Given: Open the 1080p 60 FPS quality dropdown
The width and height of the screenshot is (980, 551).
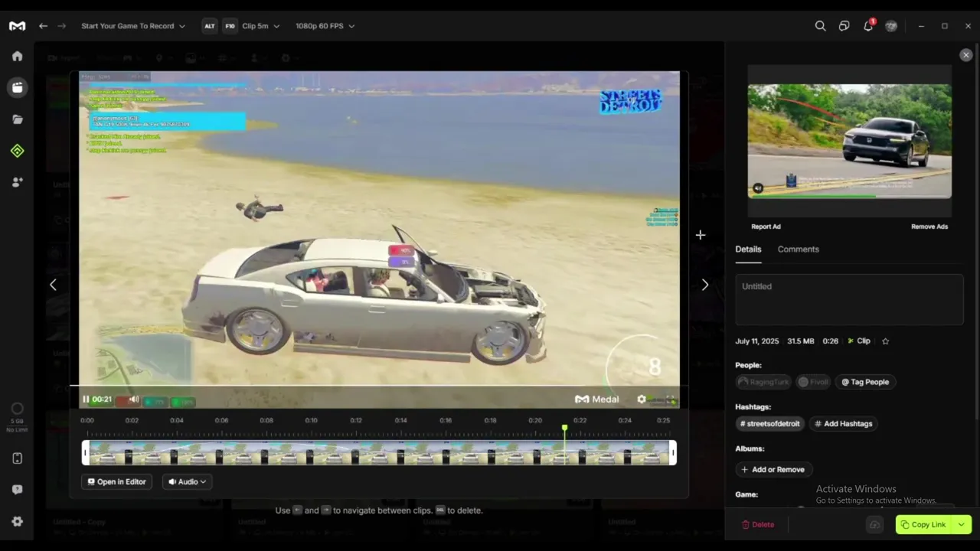Looking at the screenshot, I should [x=325, y=26].
